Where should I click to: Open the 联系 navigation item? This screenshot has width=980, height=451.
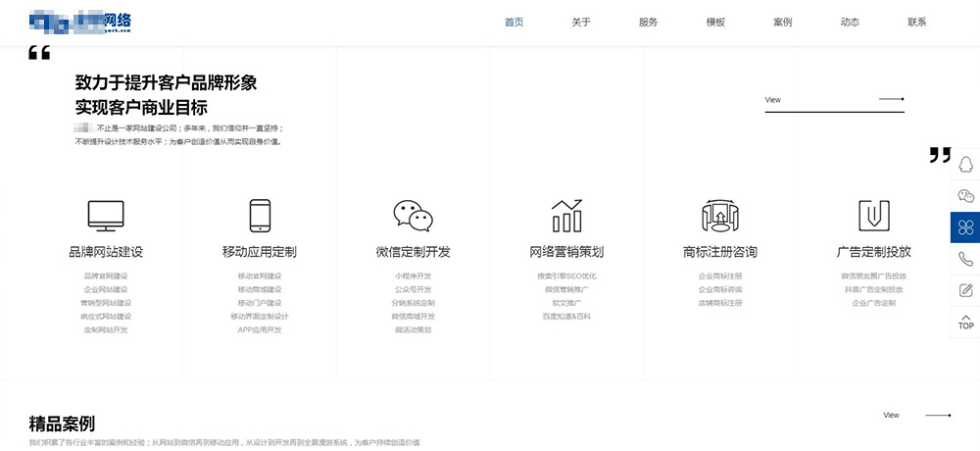tap(916, 23)
